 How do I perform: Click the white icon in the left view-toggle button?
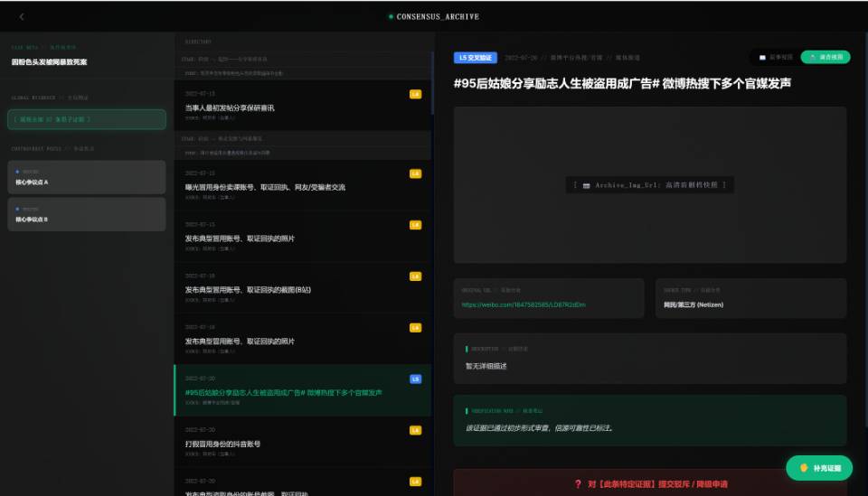(762, 58)
